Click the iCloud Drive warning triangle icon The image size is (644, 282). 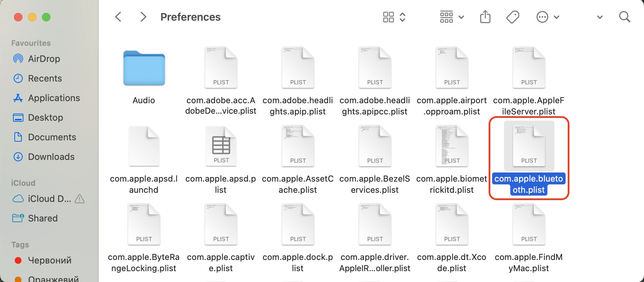click(80, 199)
